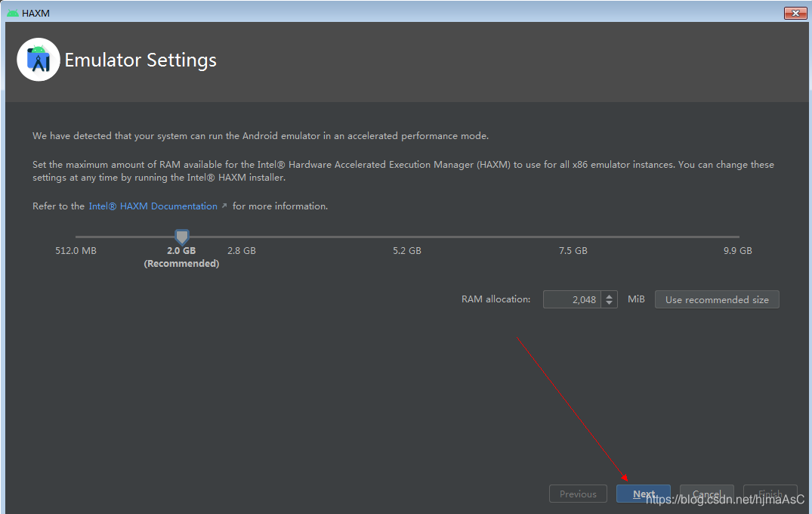
Task: Decrease RAM allocation with down arrow
Action: pos(609,303)
